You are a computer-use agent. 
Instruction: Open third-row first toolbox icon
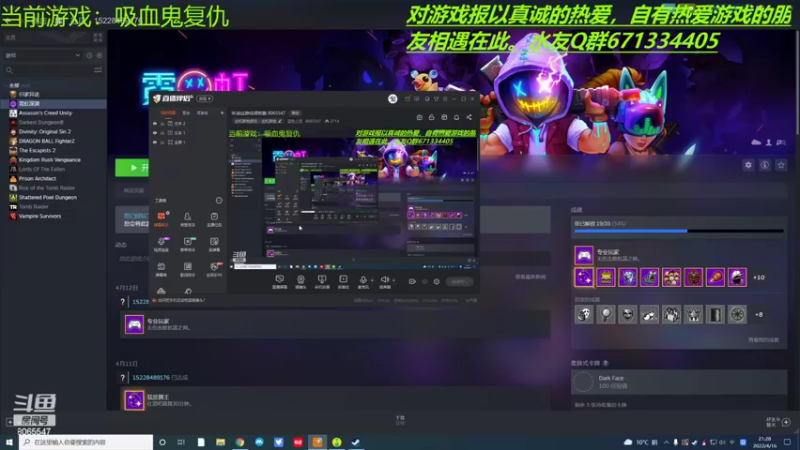(x=161, y=268)
